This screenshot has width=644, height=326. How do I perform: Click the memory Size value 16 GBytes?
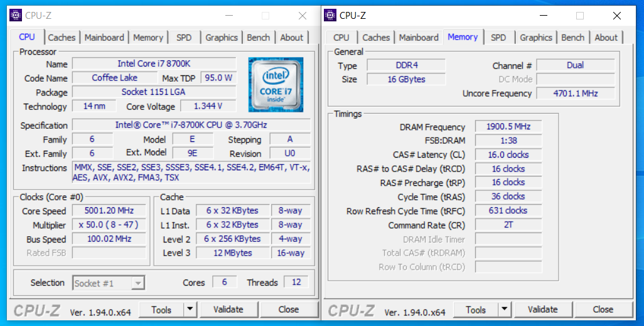tap(406, 79)
